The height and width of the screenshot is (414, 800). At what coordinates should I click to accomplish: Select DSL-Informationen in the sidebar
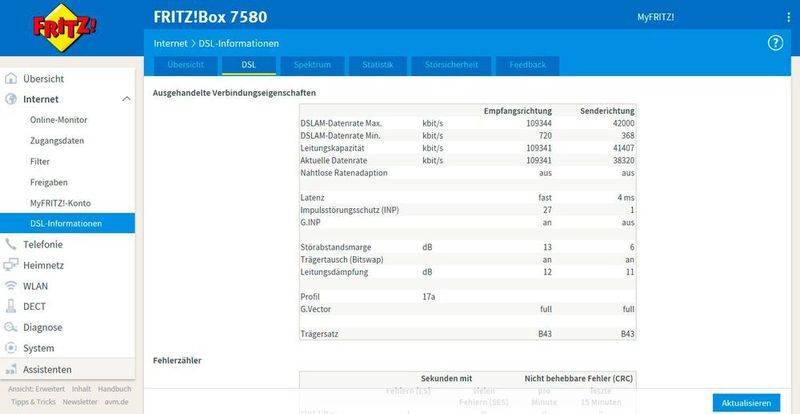[x=67, y=224]
